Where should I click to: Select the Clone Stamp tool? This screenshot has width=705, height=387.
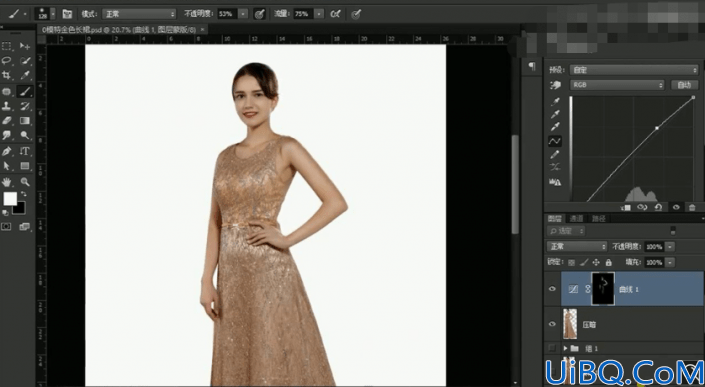7,107
